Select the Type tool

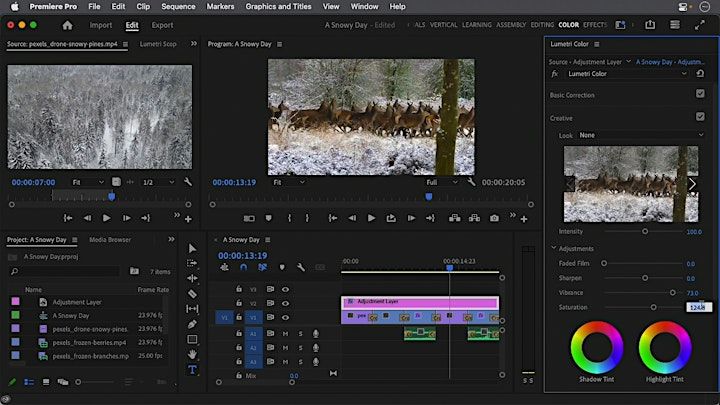(x=192, y=369)
